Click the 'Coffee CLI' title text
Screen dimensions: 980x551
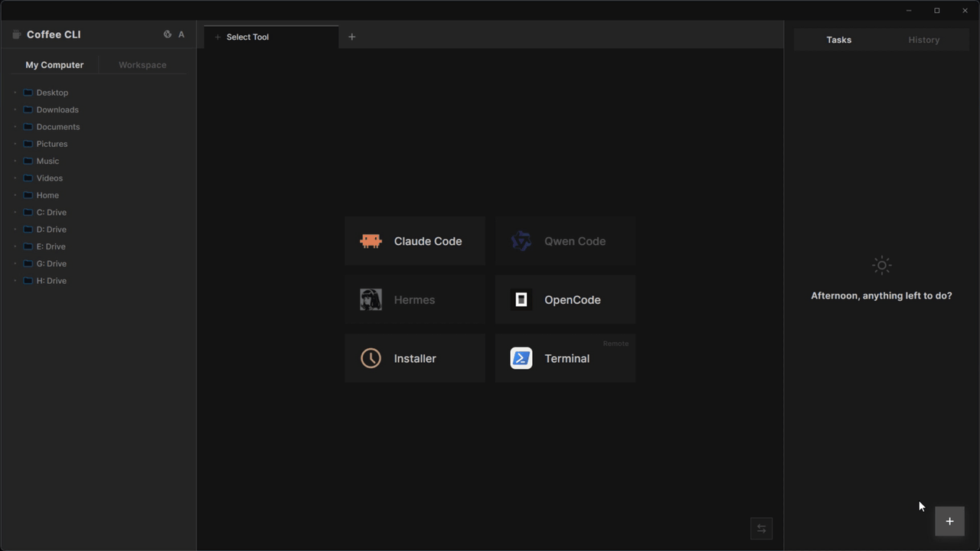point(54,34)
